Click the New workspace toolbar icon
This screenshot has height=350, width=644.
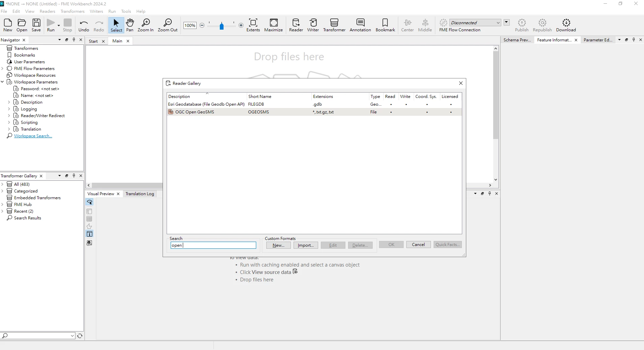coord(8,25)
